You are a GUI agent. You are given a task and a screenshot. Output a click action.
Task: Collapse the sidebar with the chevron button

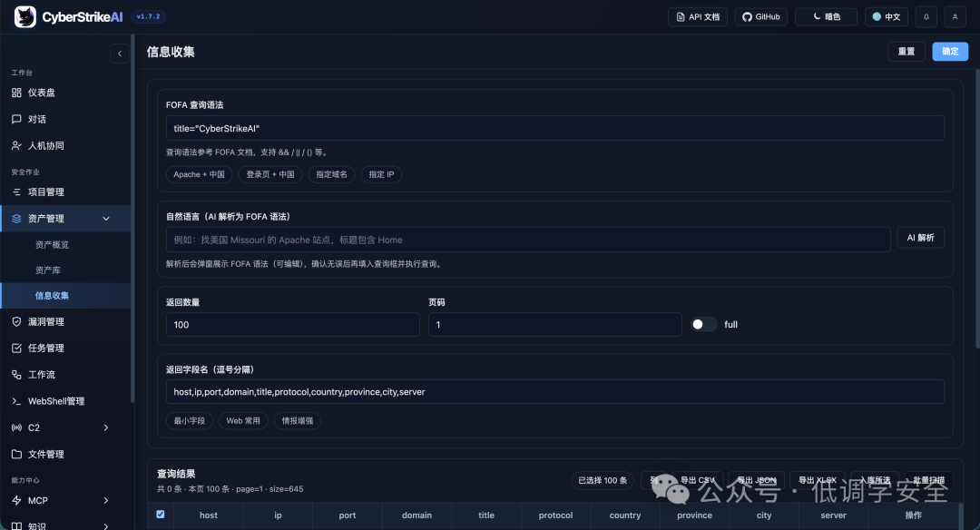[120, 54]
